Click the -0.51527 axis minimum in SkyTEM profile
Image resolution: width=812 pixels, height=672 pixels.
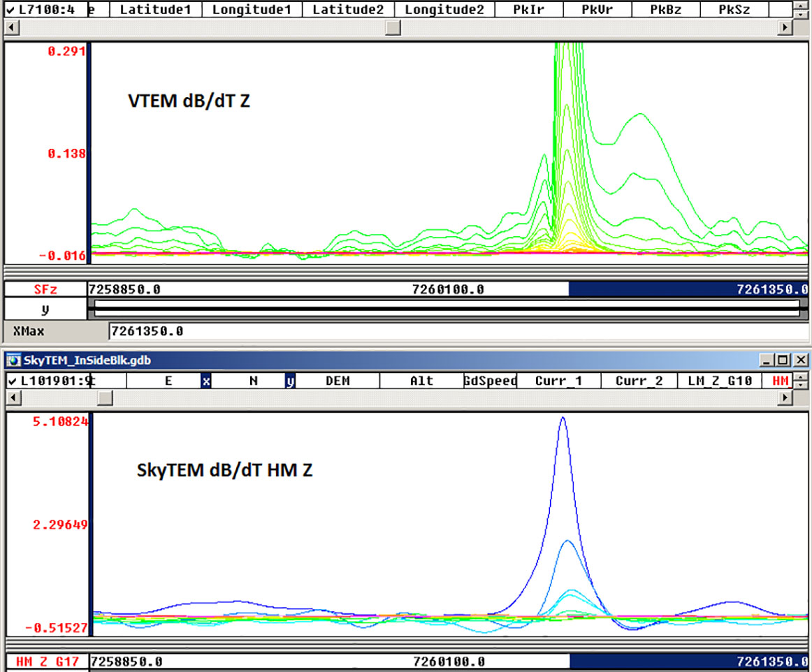tap(57, 628)
